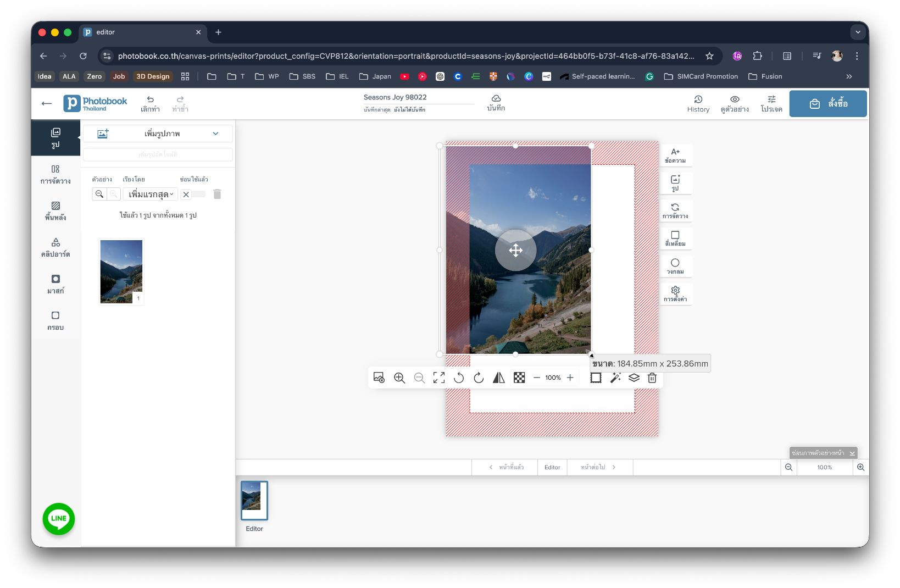This screenshot has height=588, width=900.
Task: Click the order (สั่งซื้อ) button
Action: (828, 103)
